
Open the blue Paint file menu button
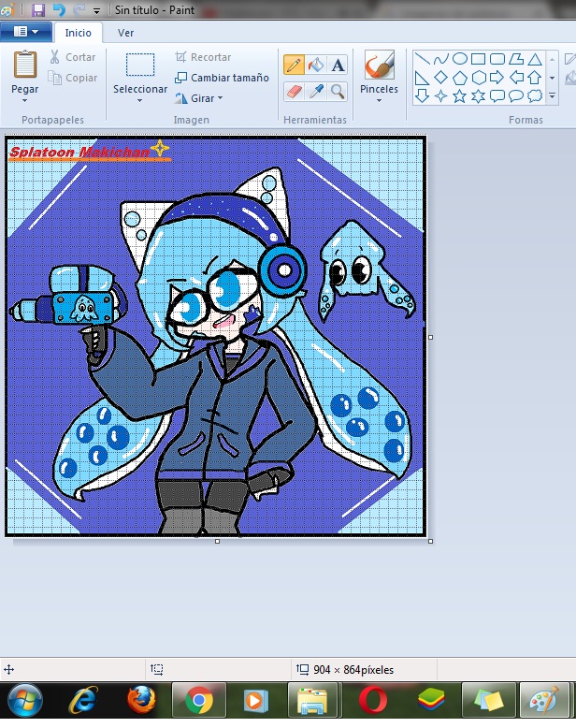coord(26,32)
